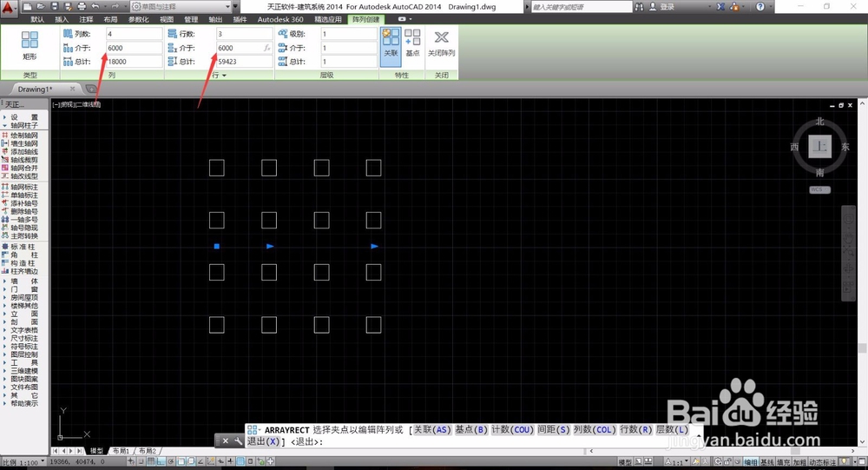The image size is (868, 470).
Task: Open the AutoCAD application menu logo
Action: tap(9, 8)
